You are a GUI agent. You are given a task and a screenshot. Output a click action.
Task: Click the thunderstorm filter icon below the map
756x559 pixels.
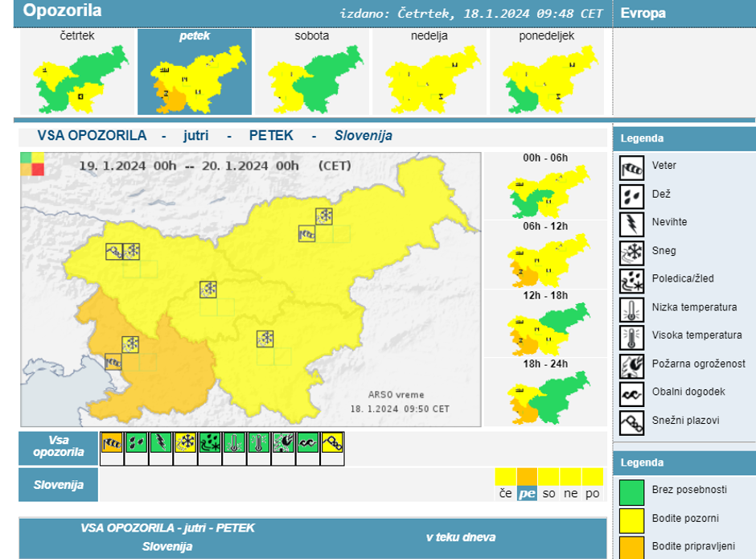[161, 442]
